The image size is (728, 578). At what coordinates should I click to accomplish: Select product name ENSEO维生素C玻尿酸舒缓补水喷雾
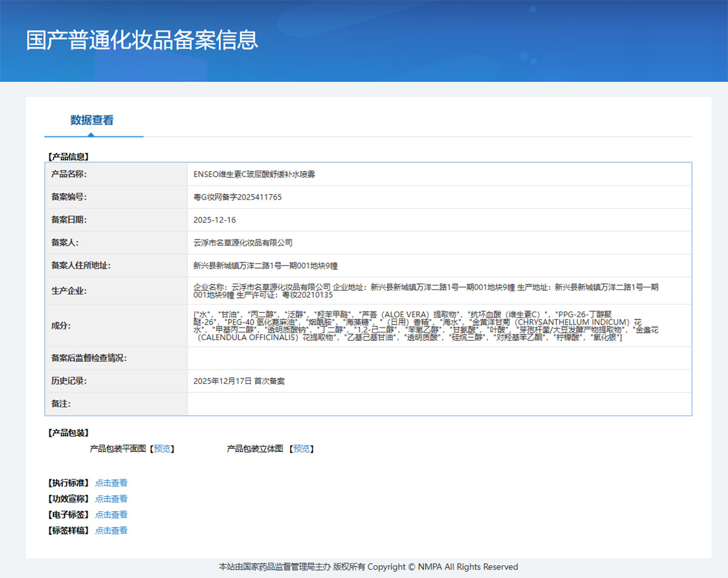pyautogui.click(x=254, y=174)
